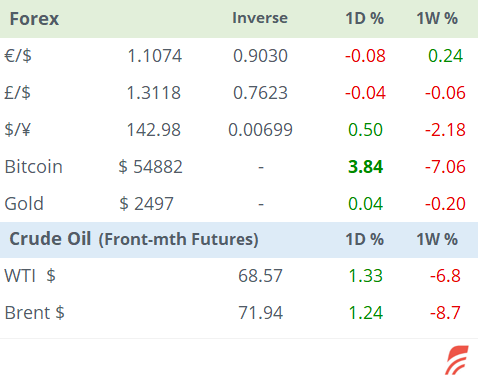Click the Bitcoin weekly change -7.06

tap(445, 167)
